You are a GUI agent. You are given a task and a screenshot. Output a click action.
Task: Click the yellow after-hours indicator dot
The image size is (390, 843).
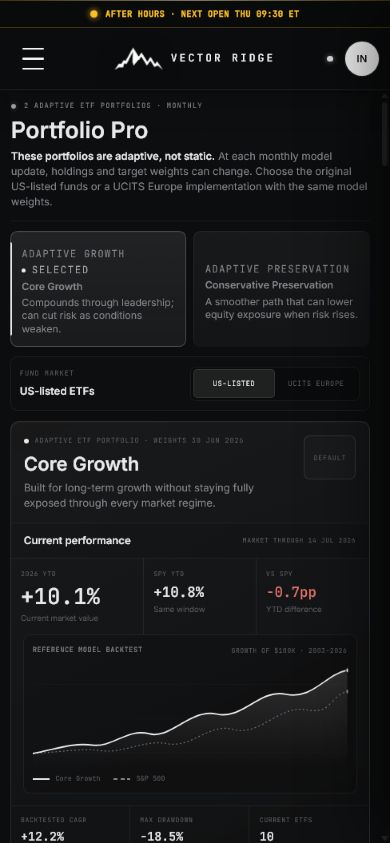(x=94, y=14)
